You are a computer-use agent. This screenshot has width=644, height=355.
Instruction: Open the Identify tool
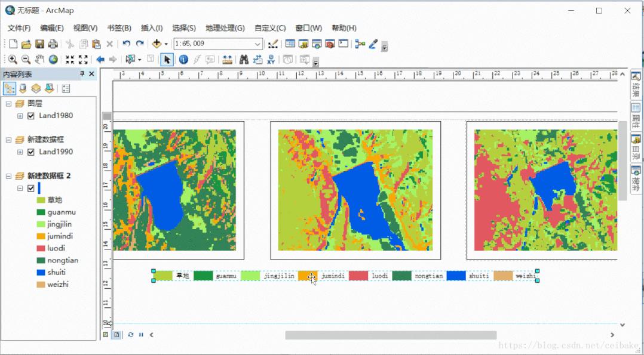[183, 59]
